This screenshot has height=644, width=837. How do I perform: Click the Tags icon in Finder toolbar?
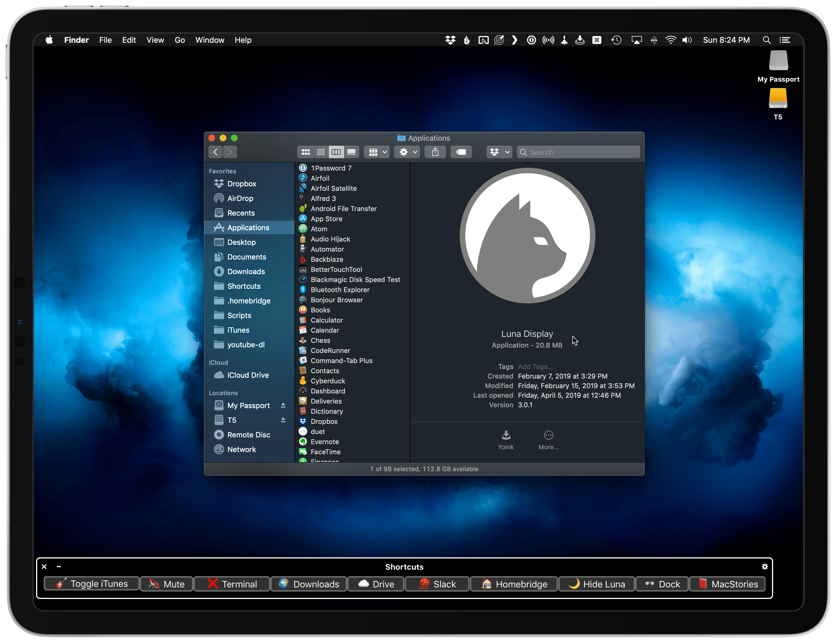coord(461,152)
